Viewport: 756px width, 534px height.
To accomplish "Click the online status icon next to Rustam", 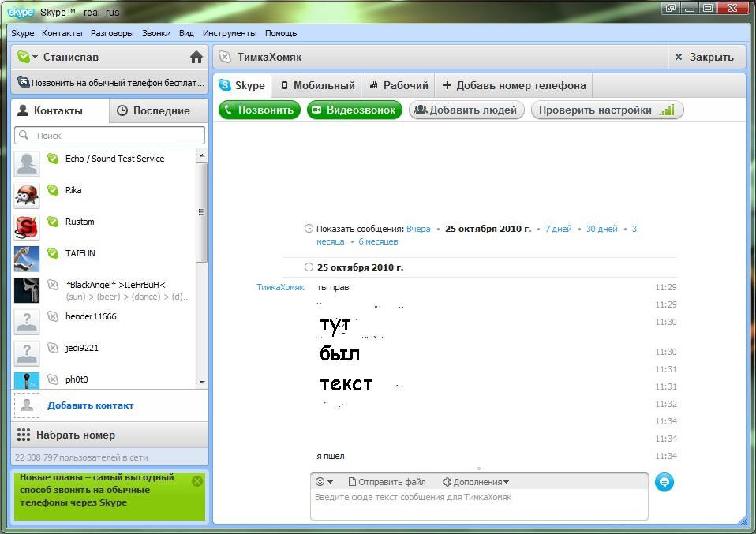I will coord(53,221).
